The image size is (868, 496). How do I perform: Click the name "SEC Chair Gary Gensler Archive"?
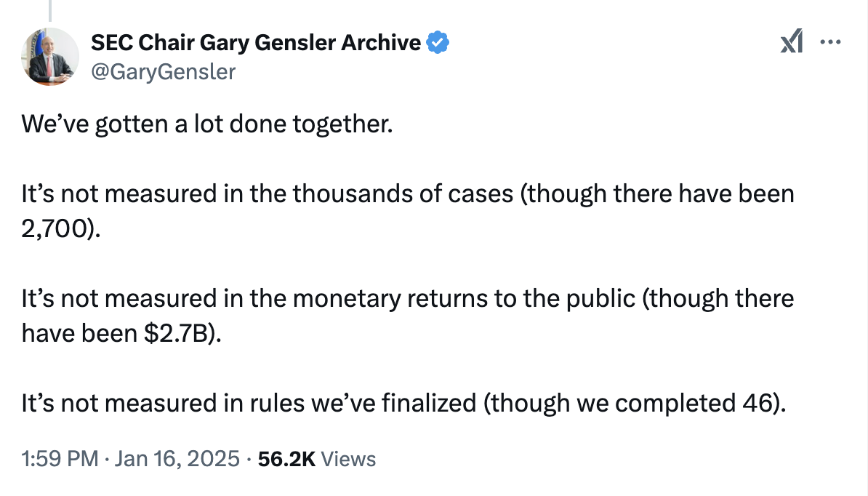(x=256, y=43)
